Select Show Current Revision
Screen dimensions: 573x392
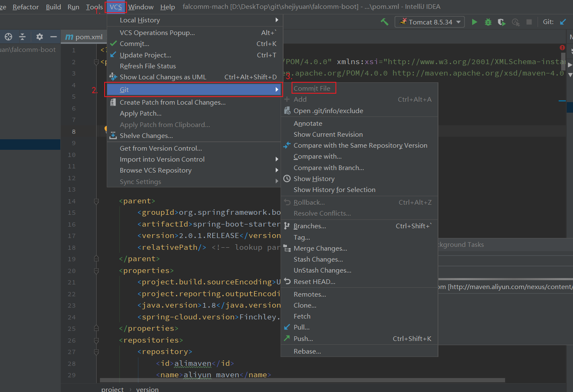click(359, 134)
